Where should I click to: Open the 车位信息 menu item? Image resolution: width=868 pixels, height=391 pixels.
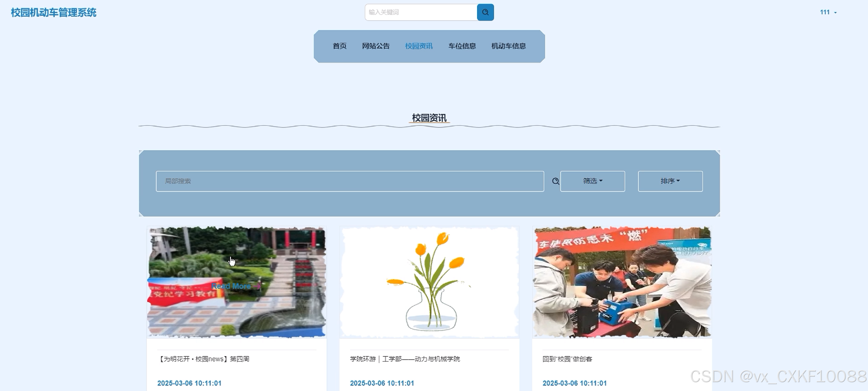[x=462, y=46]
